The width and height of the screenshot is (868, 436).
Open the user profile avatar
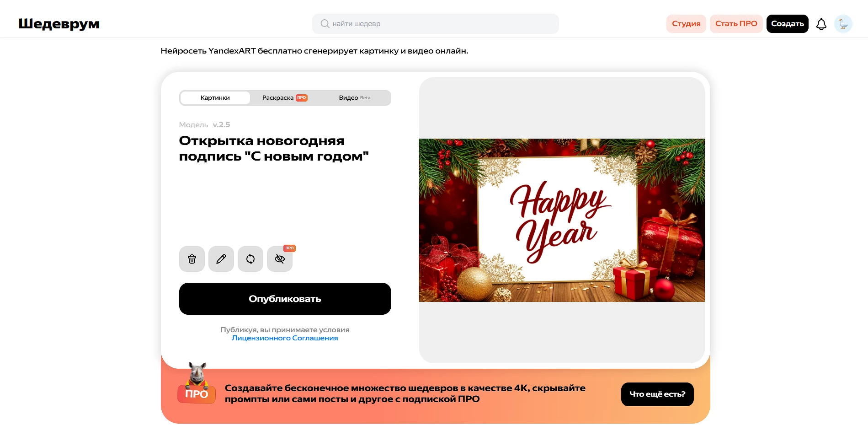pos(843,24)
